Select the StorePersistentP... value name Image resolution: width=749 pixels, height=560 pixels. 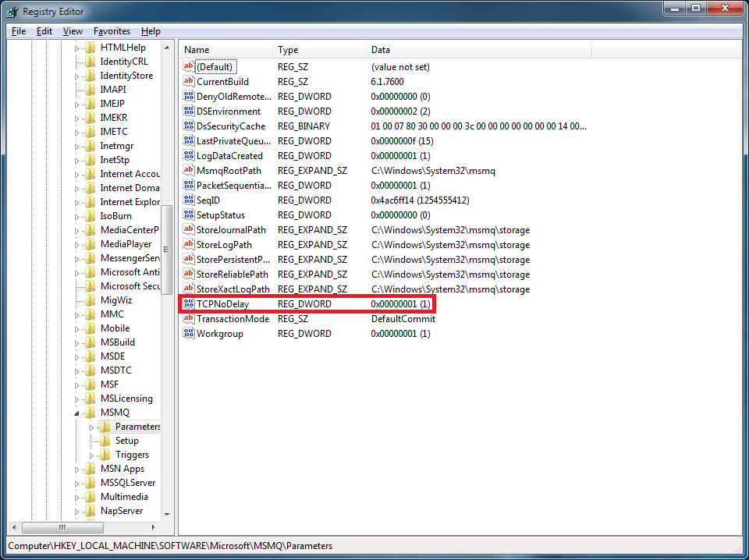[233, 259]
